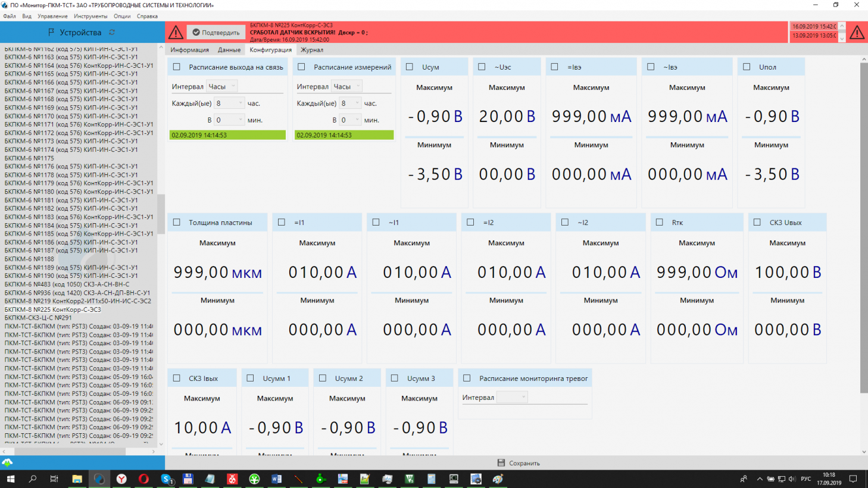Click the device list vertical scrollbar thumb
The image size is (868, 488).
click(x=161, y=214)
